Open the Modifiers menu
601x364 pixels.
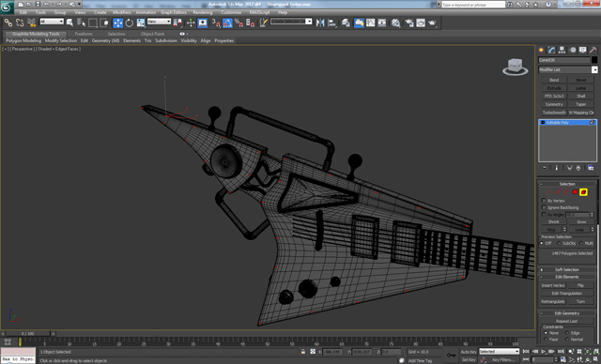pos(122,12)
